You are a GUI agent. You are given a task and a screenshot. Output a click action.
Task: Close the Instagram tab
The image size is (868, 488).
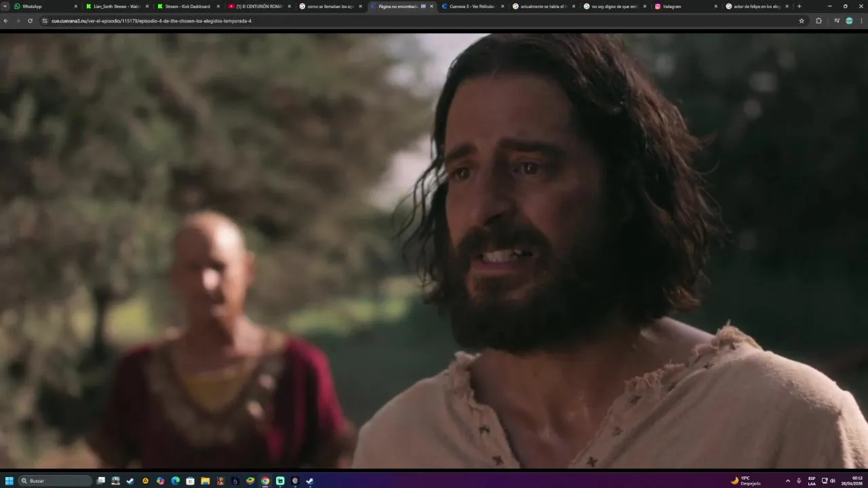click(715, 6)
